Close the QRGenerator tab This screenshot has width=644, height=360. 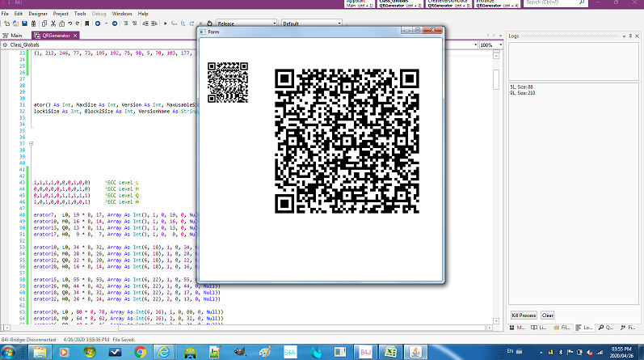click(x=75, y=36)
